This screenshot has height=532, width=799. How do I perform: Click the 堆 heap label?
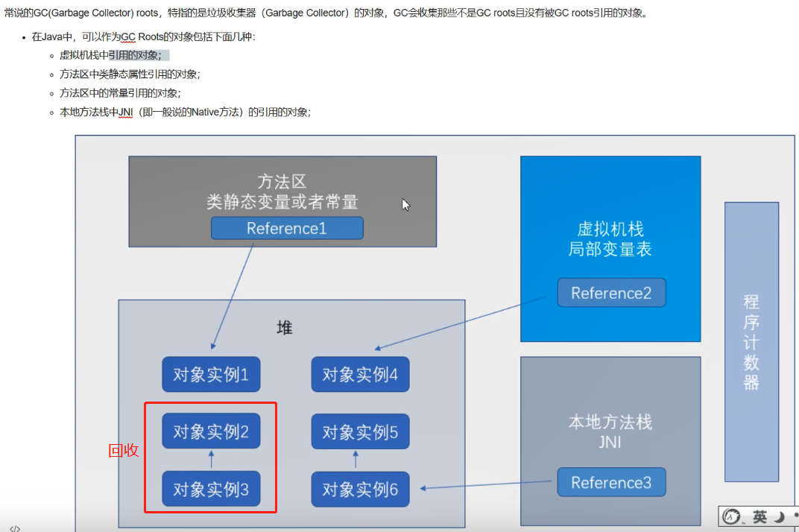tap(285, 328)
